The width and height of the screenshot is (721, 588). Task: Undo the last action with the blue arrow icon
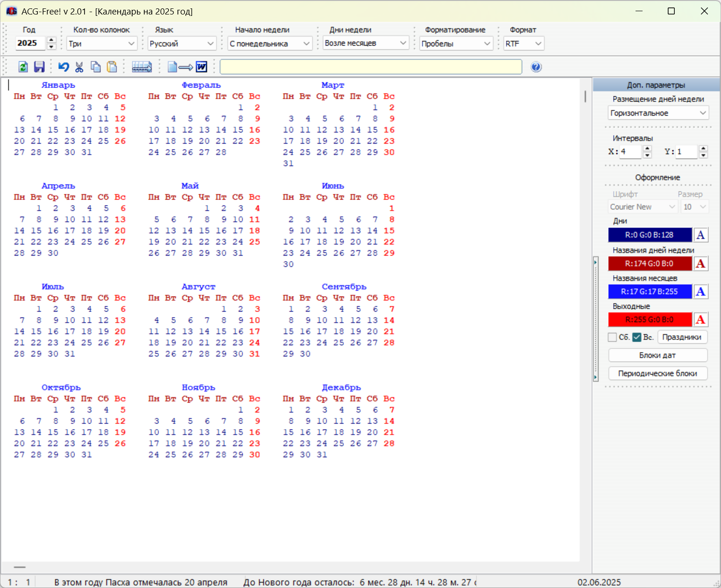(64, 67)
